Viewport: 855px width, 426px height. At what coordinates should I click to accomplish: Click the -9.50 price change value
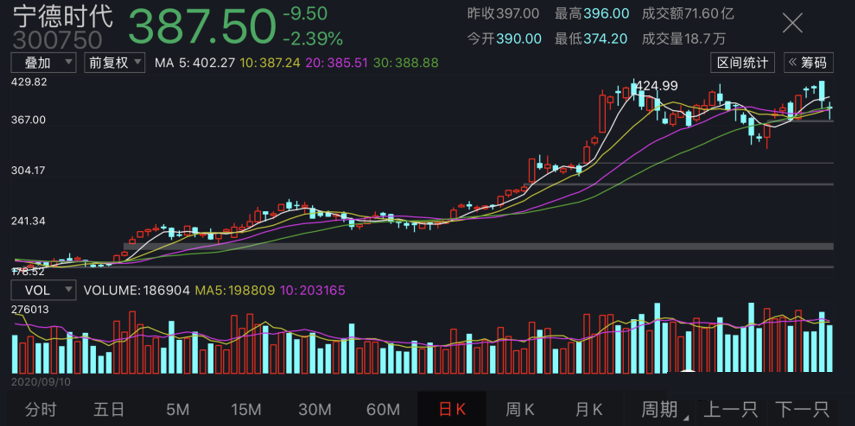click(305, 13)
